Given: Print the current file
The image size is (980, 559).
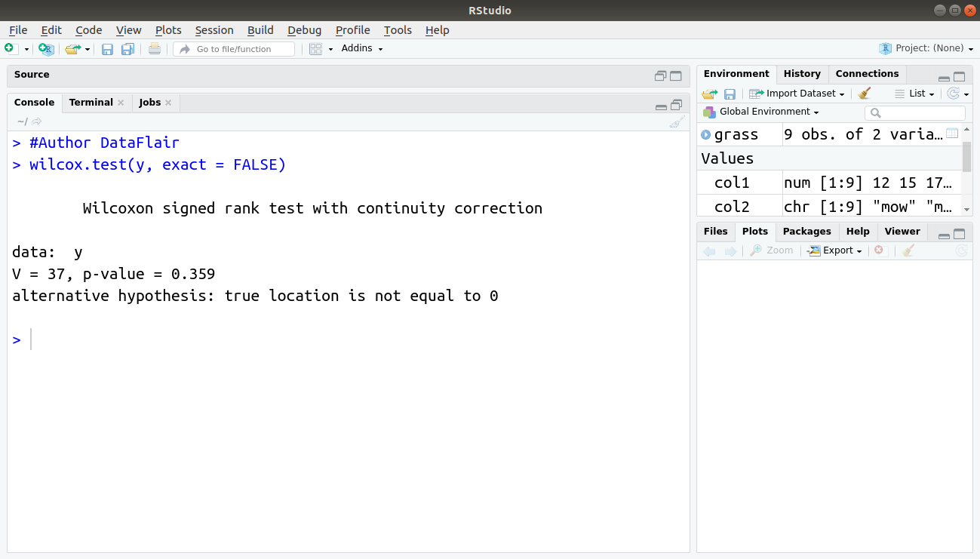Looking at the screenshot, I should pyautogui.click(x=153, y=48).
